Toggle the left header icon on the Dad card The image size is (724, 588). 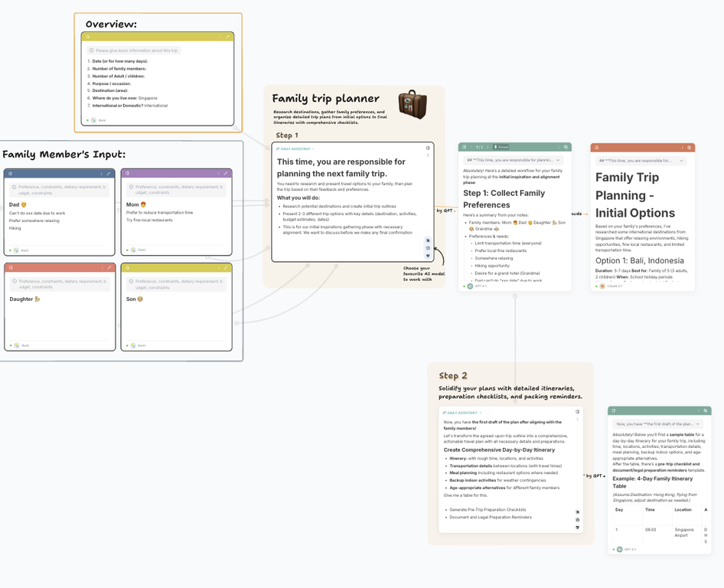(x=11, y=174)
